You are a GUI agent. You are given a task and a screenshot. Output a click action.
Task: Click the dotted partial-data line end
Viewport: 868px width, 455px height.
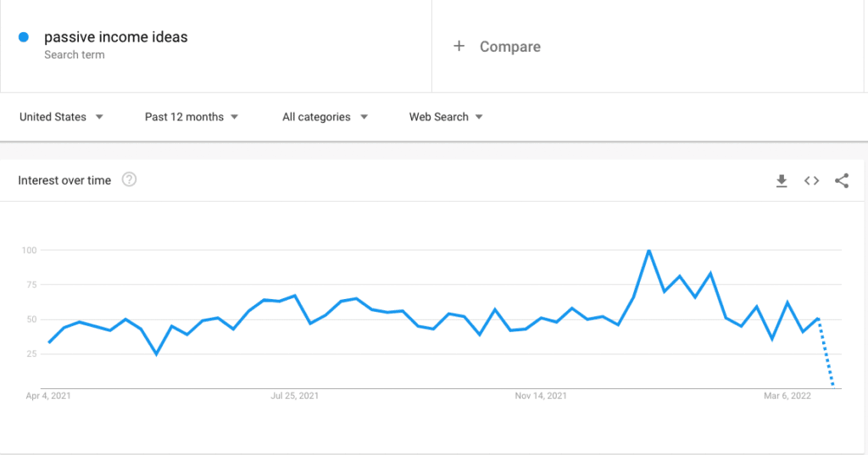832,386
